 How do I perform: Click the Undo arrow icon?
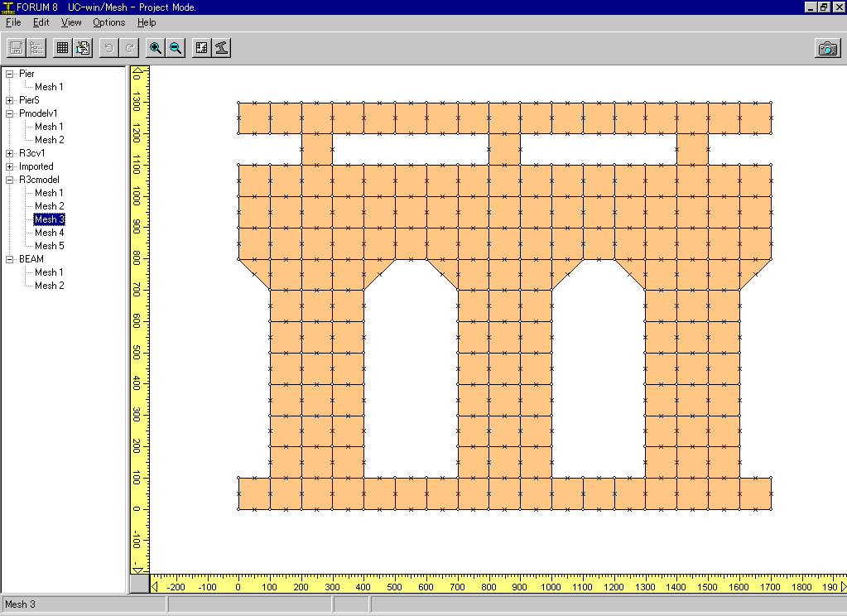pyautogui.click(x=109, y=48)
